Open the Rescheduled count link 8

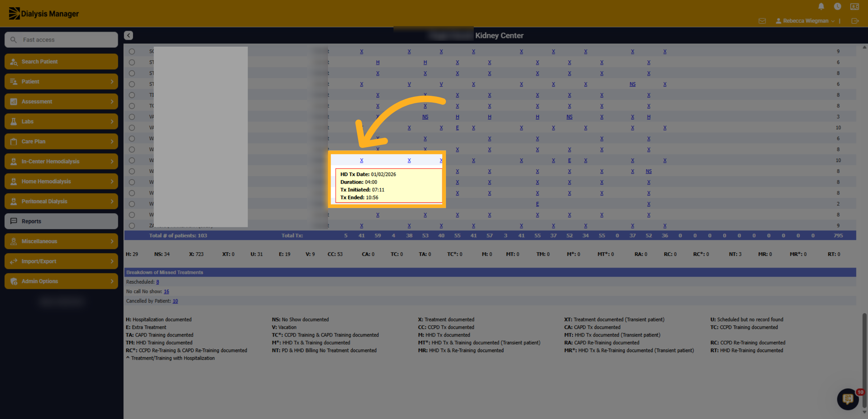click(158, 282)
